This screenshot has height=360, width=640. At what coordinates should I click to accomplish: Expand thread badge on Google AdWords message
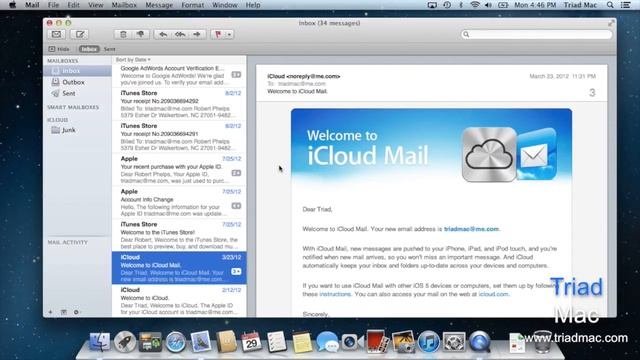tap(236, 75)
